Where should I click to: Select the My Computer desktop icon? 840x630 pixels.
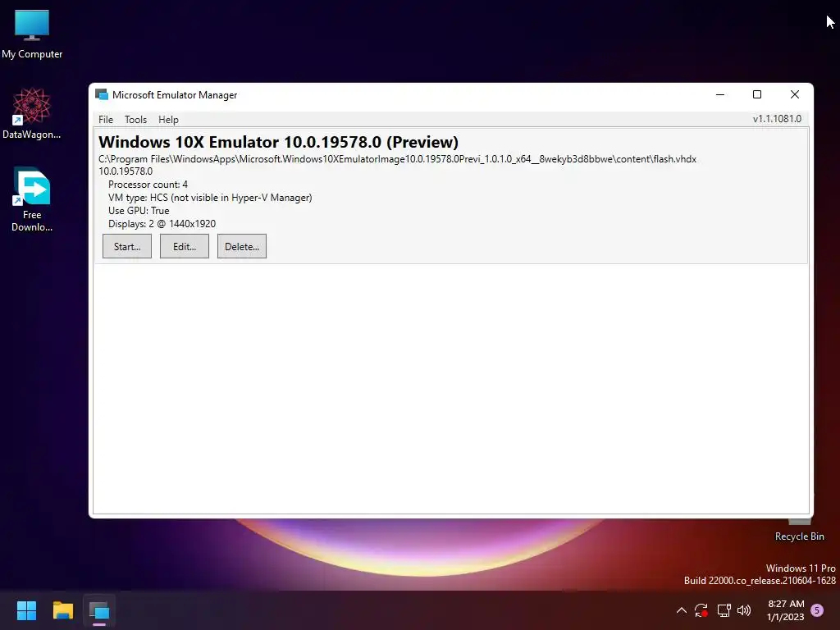pyautogui.click(x=32, y=34)
